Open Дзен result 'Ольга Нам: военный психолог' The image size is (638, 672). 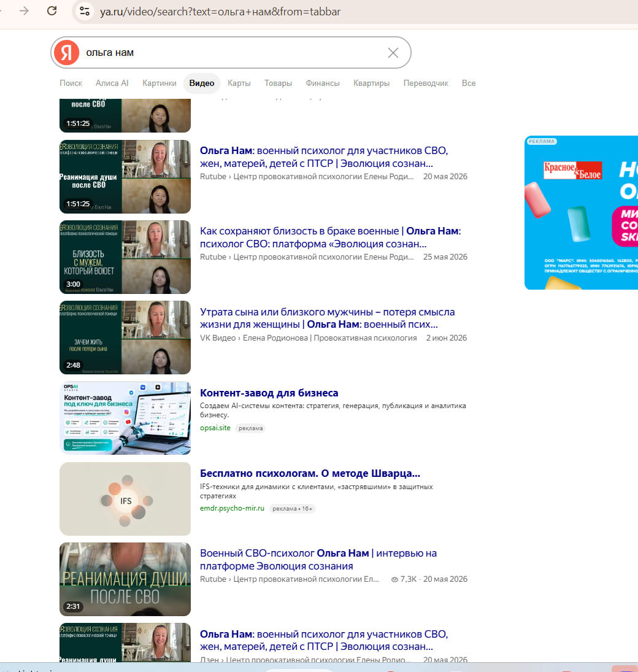click(x=324, y=640)
